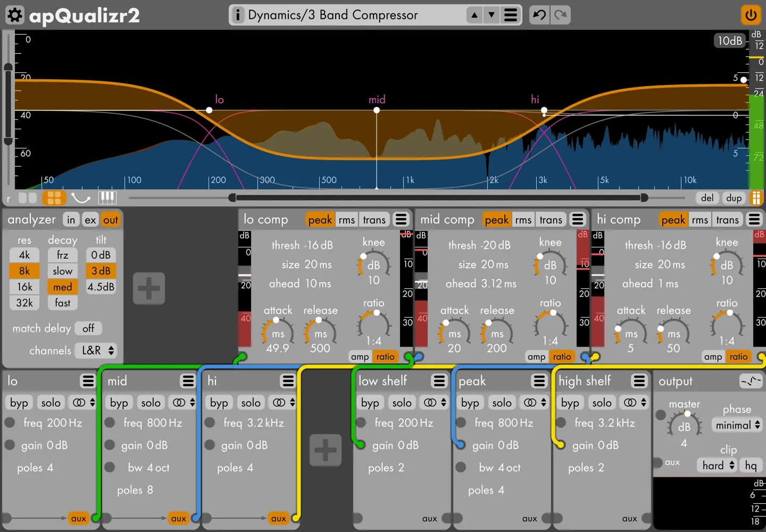Image resolution: width=766 pixels, height=532 pixels.
Task: Select the orange grid view icon
Action: [x=54, y=198]
